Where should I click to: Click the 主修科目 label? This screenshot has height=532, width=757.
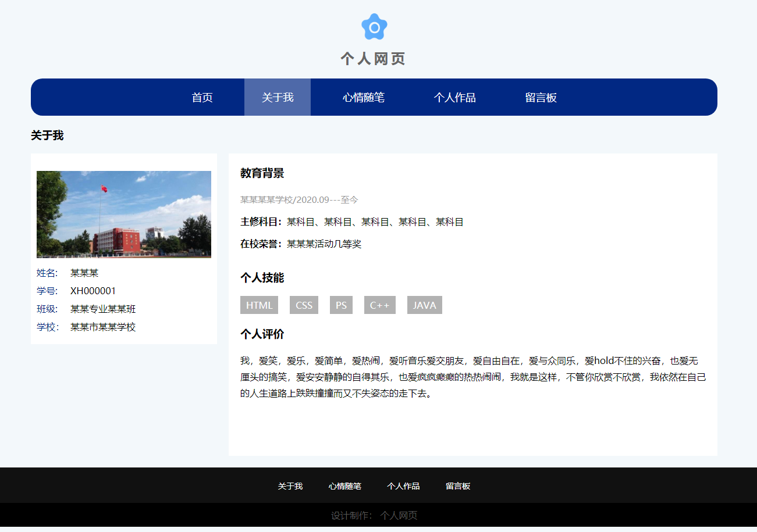pyautogui.click(x=261, y=222)
